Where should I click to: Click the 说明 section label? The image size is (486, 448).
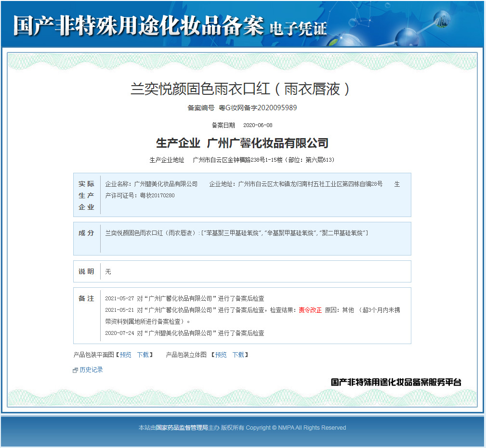pyautogui.click(x=87, y=271)
